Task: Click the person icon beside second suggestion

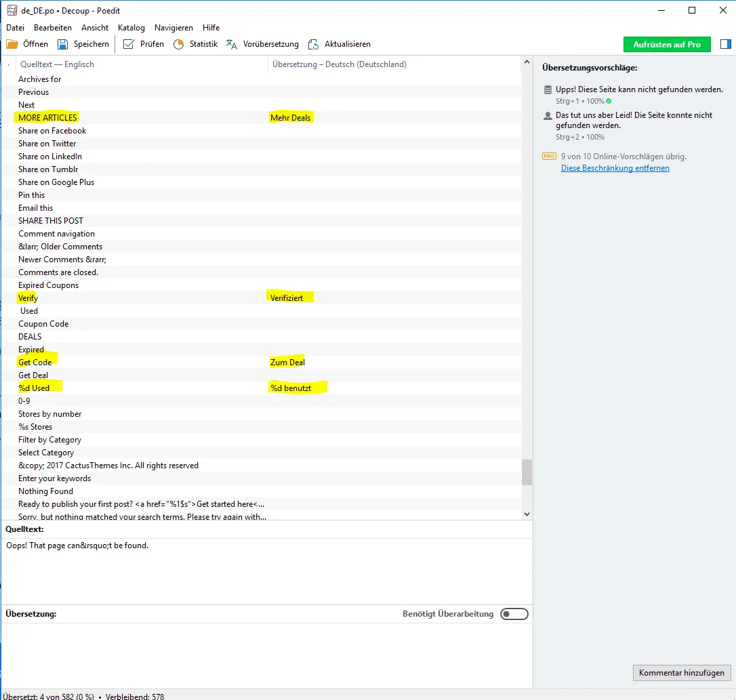Action: 548,115
